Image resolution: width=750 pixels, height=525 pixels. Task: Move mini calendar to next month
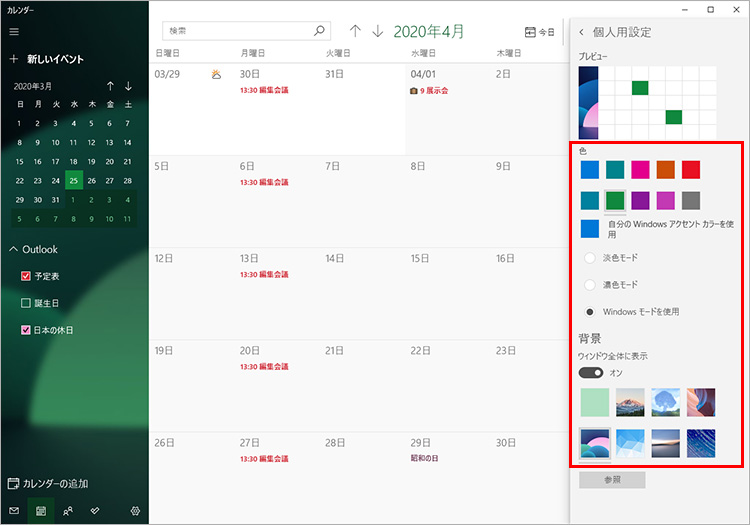coord(128,86)
